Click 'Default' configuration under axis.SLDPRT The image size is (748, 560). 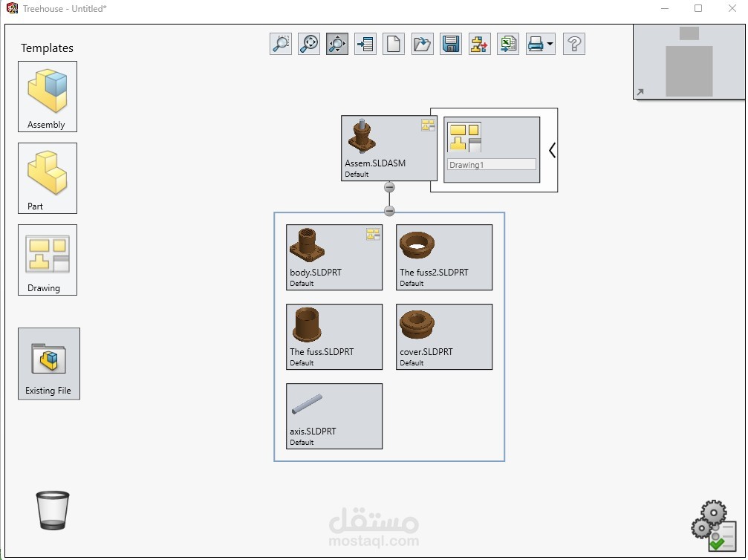302,442
